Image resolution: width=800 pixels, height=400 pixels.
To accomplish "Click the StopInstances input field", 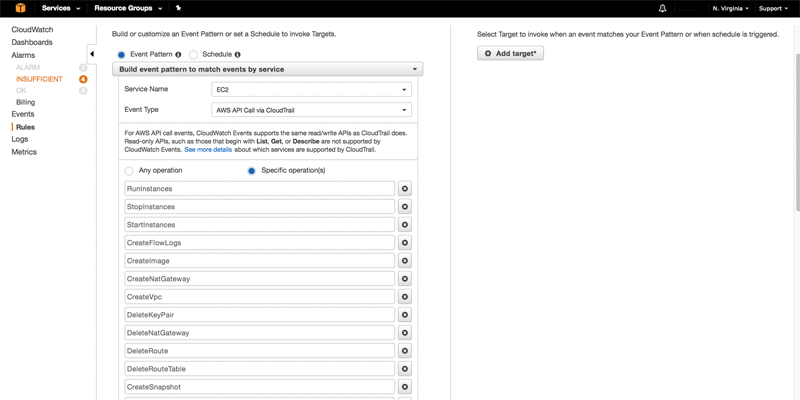I will pos(260,207).
